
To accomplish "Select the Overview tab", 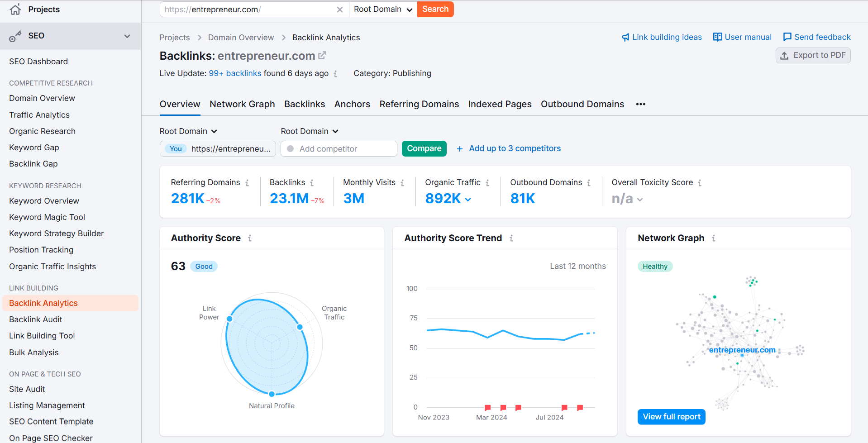I will click(x=180, y=104).
